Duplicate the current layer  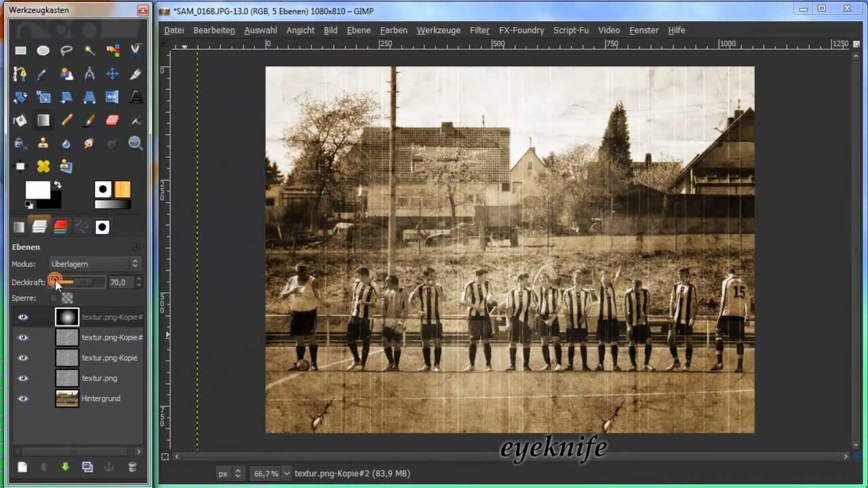pyautogui.click(x=87, y=467)
